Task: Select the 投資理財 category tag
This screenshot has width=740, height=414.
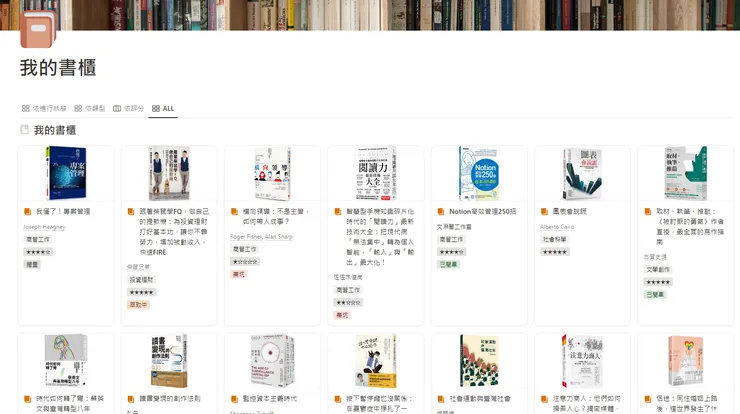Action: 141,280
